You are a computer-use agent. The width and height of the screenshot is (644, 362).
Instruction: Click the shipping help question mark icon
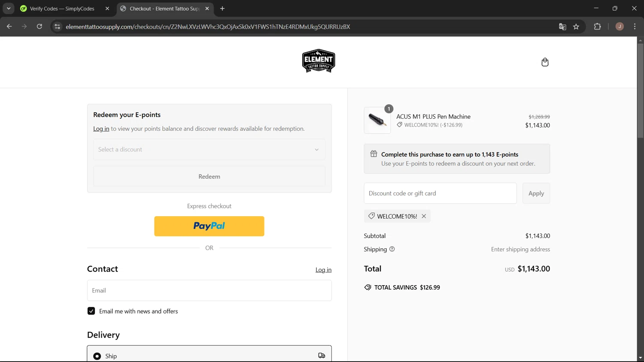click(x=392, y=249)
